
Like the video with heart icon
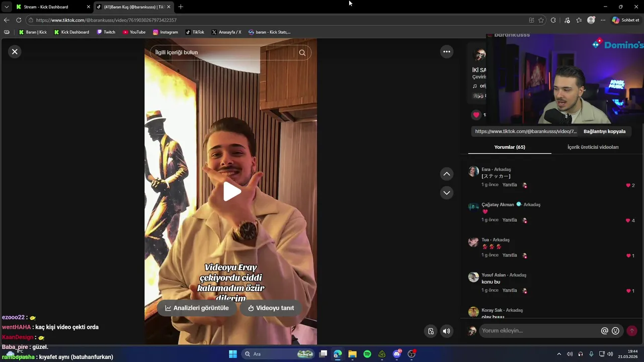click(476, 115)
